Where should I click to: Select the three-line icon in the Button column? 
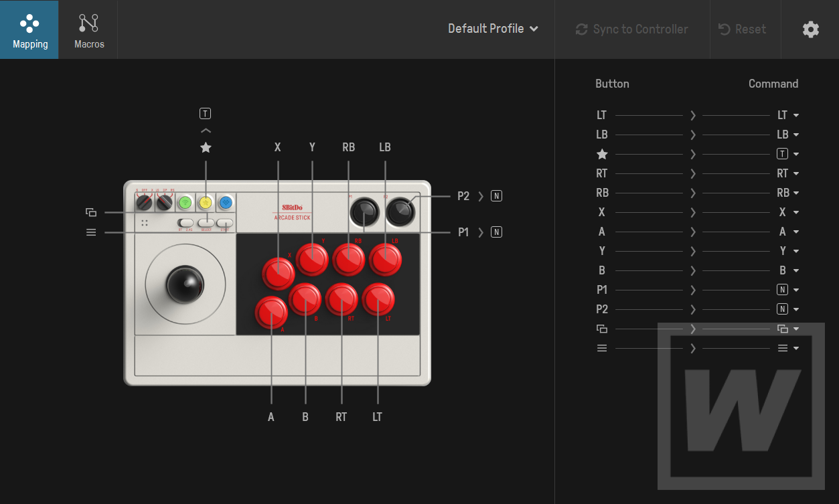[x=602, y=348]
